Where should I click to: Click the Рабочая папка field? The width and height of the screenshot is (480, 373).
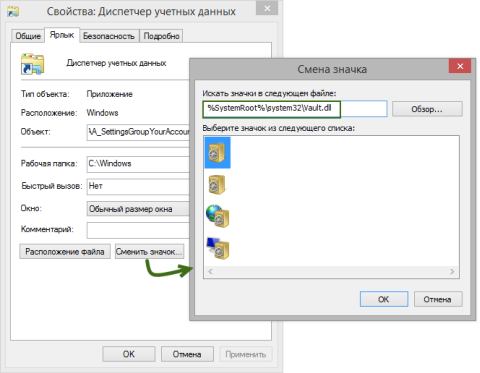[x=138, y=164]
